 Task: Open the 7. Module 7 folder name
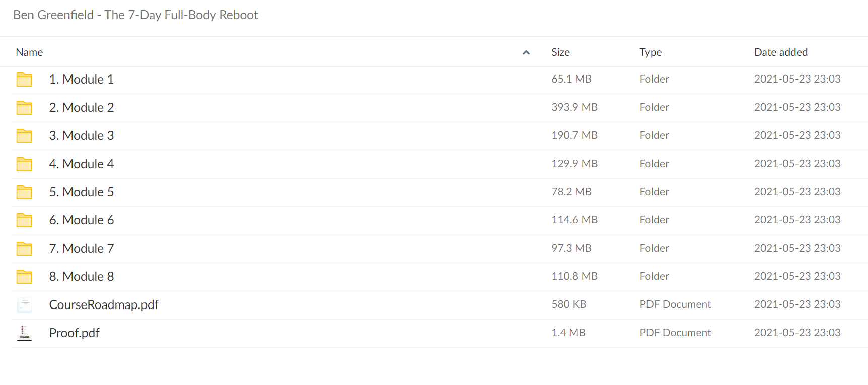[x=82, y=249]
